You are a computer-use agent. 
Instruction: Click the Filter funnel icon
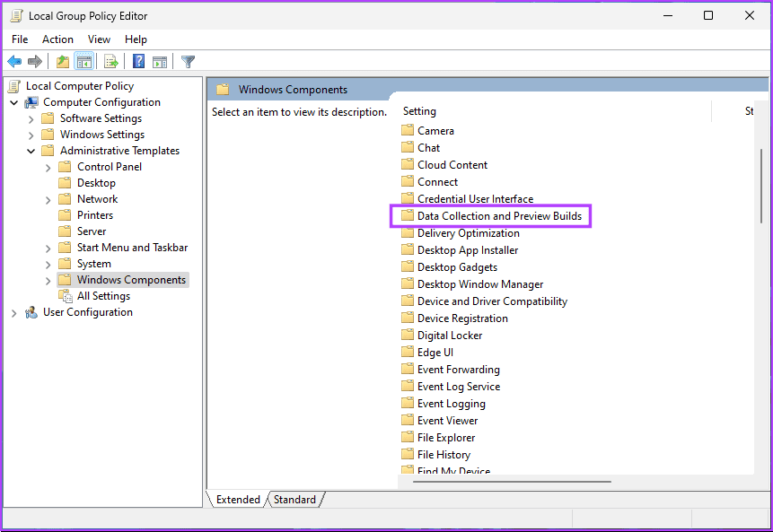coord(188,62)
